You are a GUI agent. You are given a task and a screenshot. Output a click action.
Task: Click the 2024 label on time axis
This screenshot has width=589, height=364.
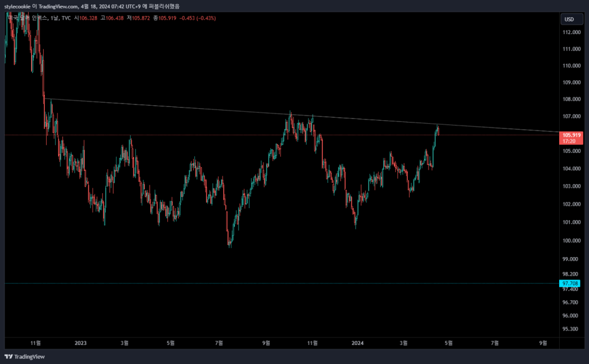click(357, 343)
